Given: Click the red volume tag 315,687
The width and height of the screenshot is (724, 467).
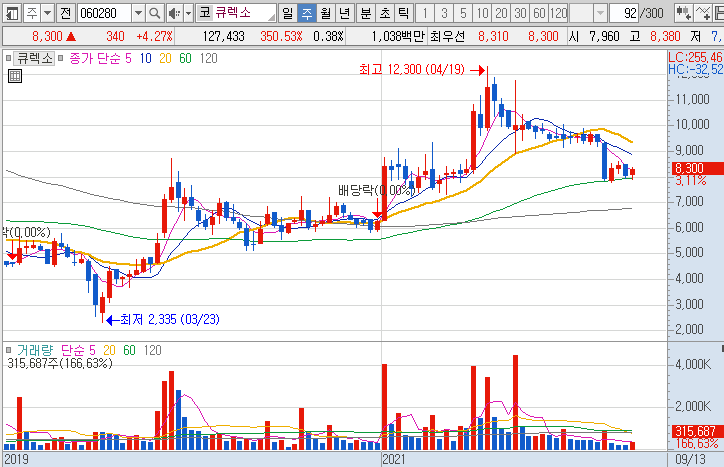Looking at the screenshot, I should pos(698,431).
